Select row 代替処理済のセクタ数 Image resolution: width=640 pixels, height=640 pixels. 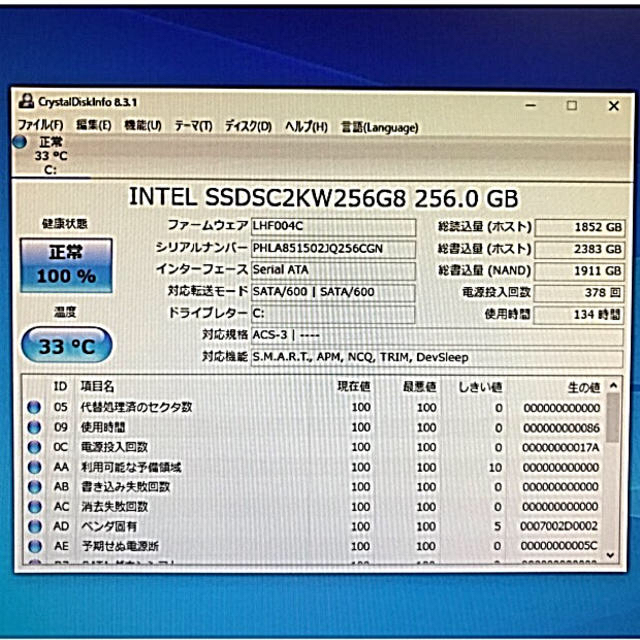click(x=314, y=407)
